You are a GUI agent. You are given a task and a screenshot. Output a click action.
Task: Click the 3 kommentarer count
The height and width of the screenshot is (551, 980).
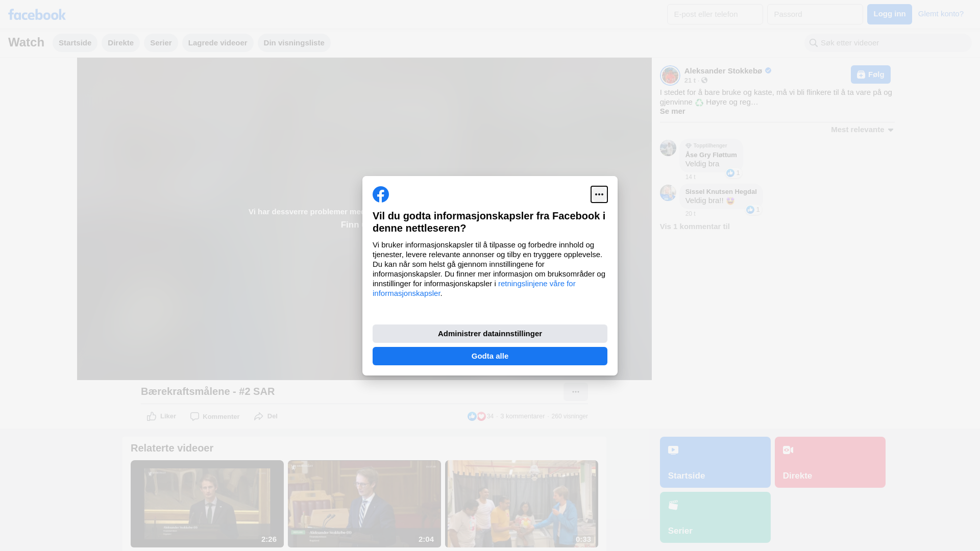522,416
